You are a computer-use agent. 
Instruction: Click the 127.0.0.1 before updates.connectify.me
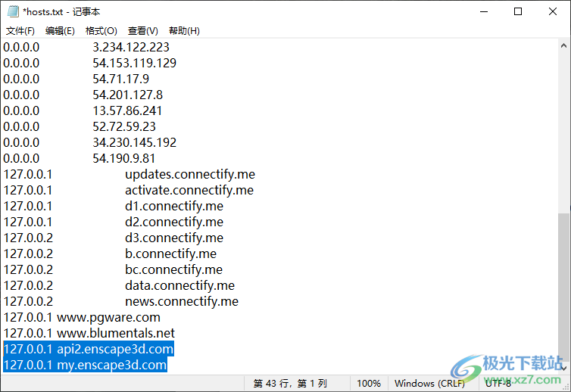28,174
